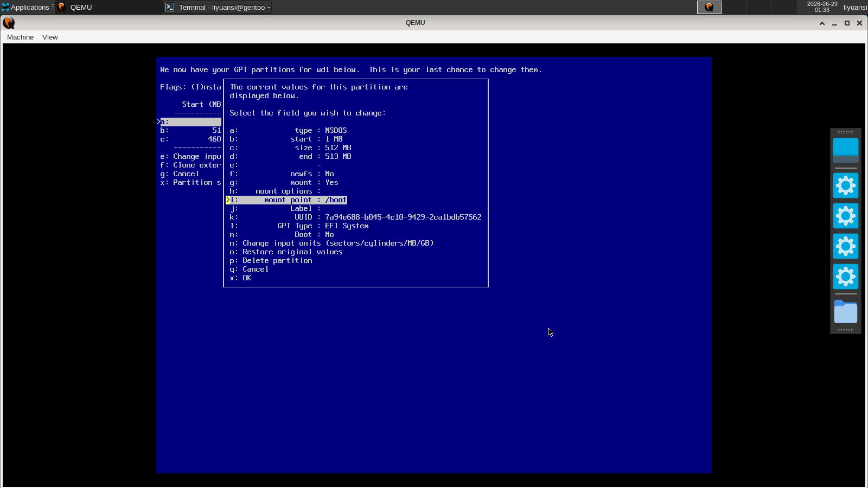Click background 'g: Cancel' entry
This screenshot has height=488, width=868.
[180, 174]
